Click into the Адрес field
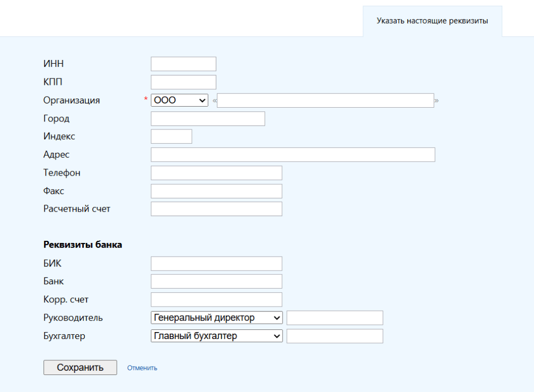This screenshot has width=534, height=392. tap(293, 155)
